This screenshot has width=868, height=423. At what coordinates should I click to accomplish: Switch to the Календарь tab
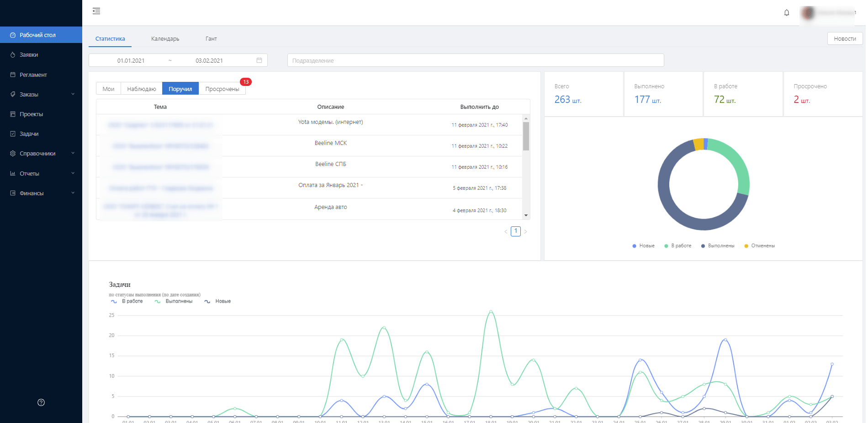coord(165,39)
